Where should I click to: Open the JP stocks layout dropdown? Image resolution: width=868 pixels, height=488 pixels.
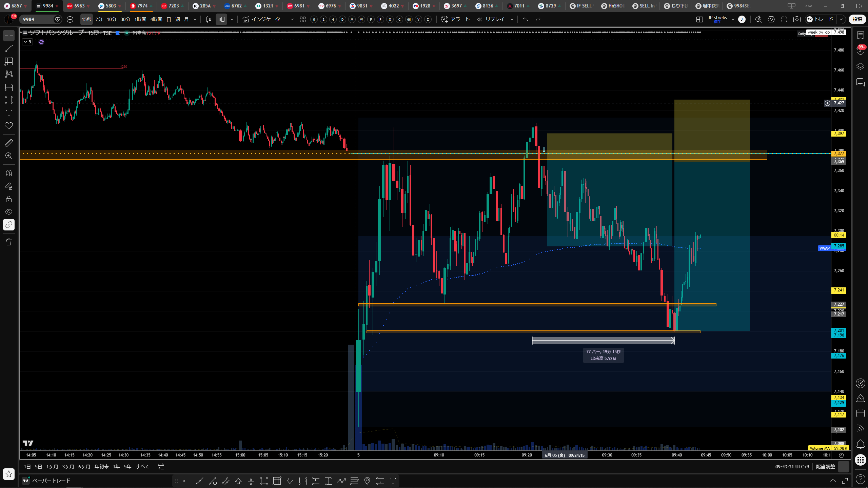[x=733, y=19]
